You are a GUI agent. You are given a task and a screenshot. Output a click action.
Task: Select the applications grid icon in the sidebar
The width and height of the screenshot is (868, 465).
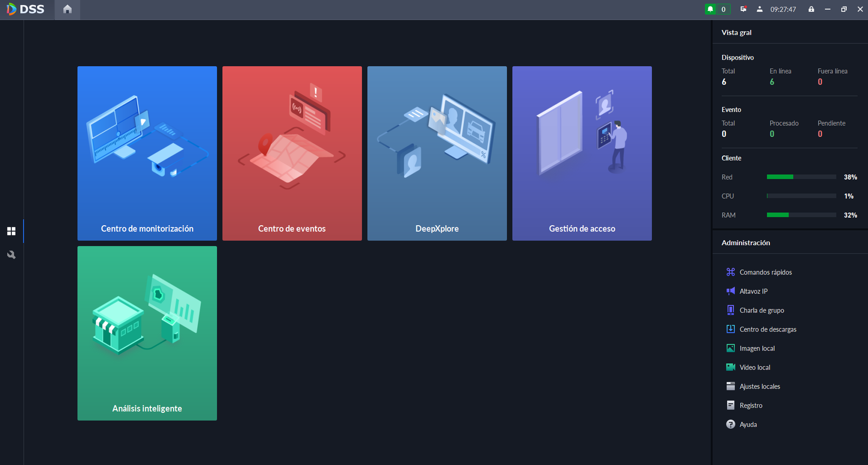11,231
